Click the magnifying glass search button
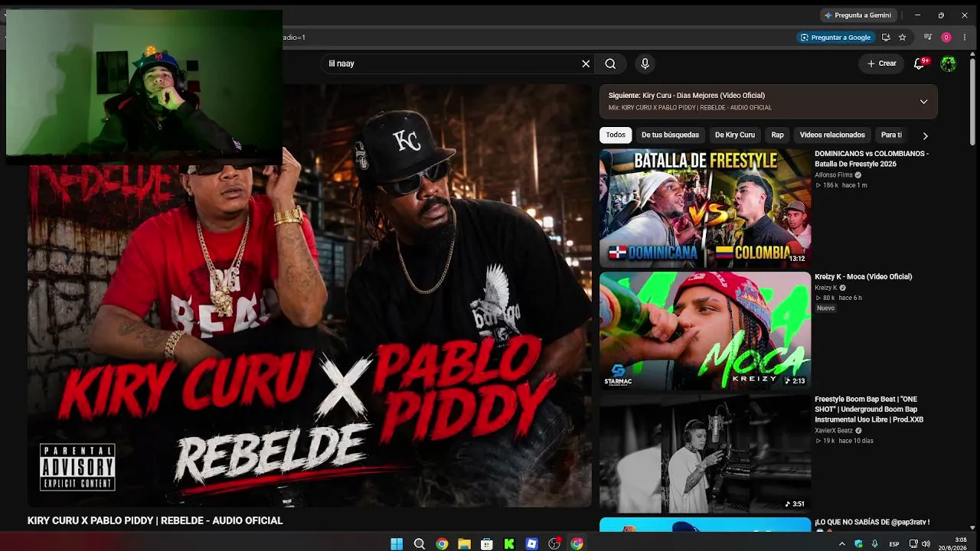The image size is (980, 551). [x=610, y=64]
